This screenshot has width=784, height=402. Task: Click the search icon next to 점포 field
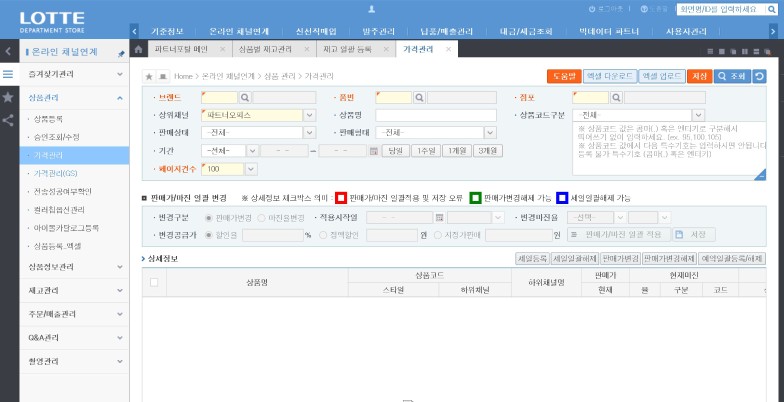point(617,98)
